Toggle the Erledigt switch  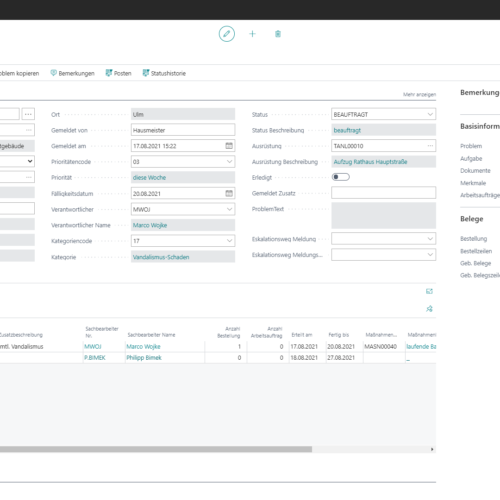pyautogui.click(x=341, y=177)
